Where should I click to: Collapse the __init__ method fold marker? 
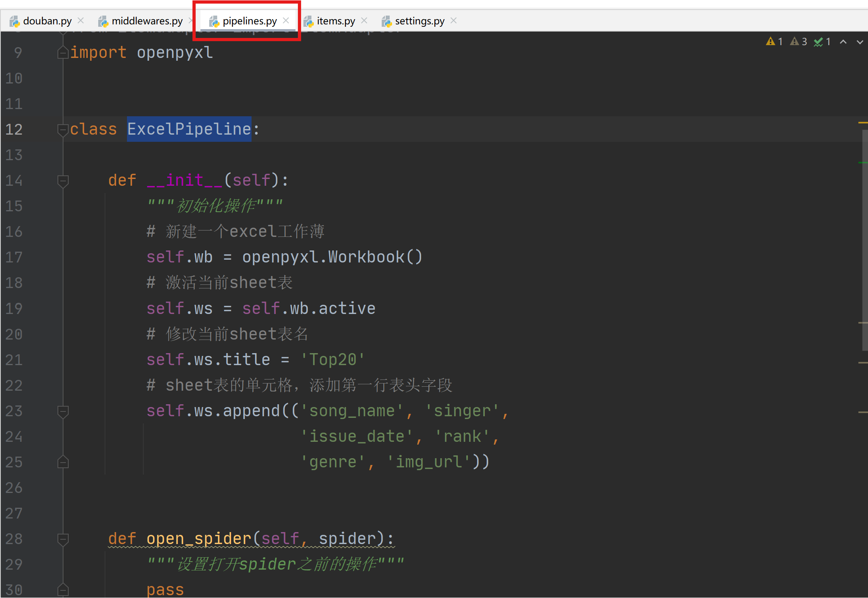[x=63, y=181]
